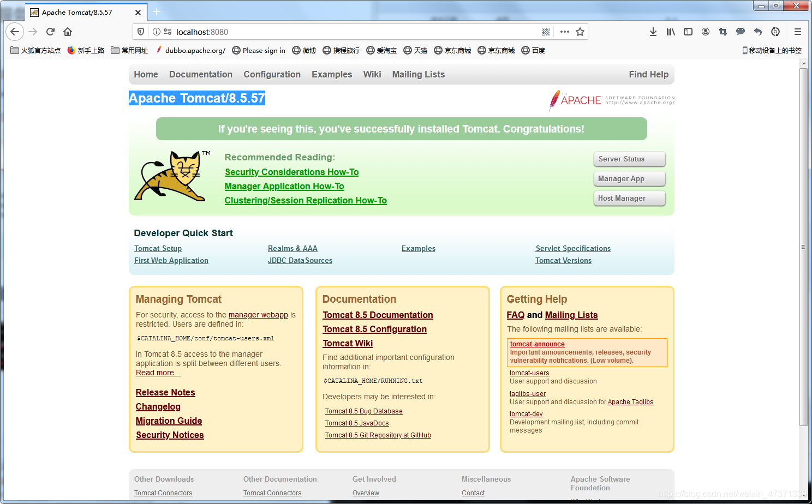Open Clustering/Session Replication How-To link
812x504 pixels.
[306, 200]
